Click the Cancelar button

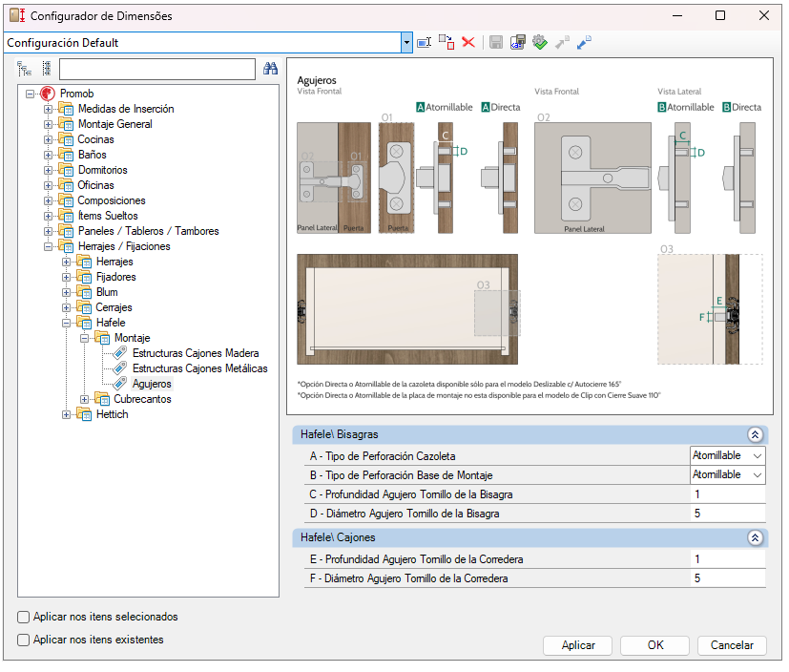[x=732, y=645]
